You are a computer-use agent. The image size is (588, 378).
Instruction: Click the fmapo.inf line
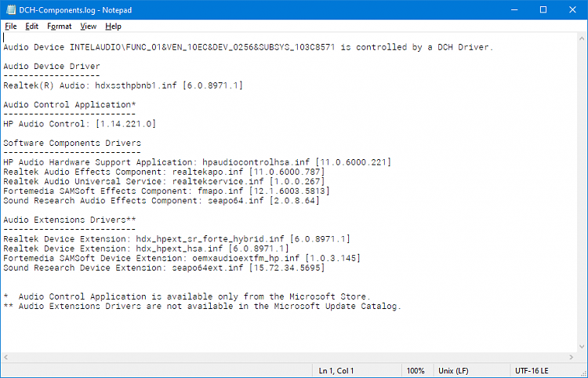pos(166,191)
